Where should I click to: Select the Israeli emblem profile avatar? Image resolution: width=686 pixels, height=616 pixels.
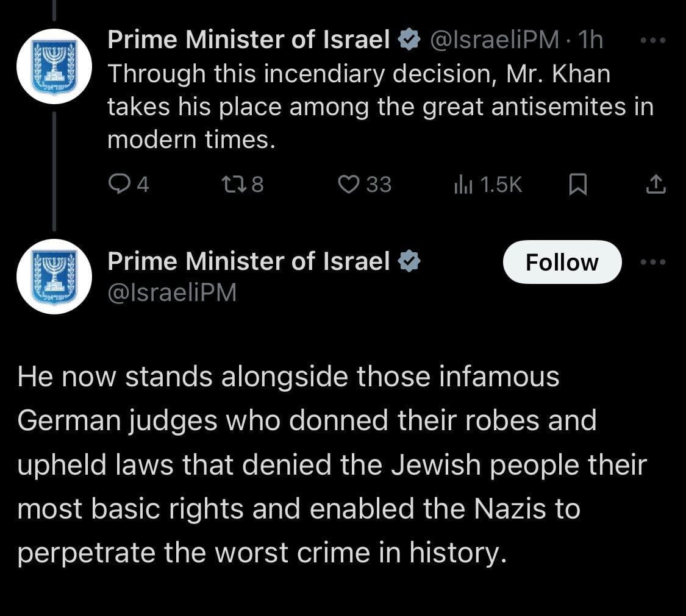[54, 65]
